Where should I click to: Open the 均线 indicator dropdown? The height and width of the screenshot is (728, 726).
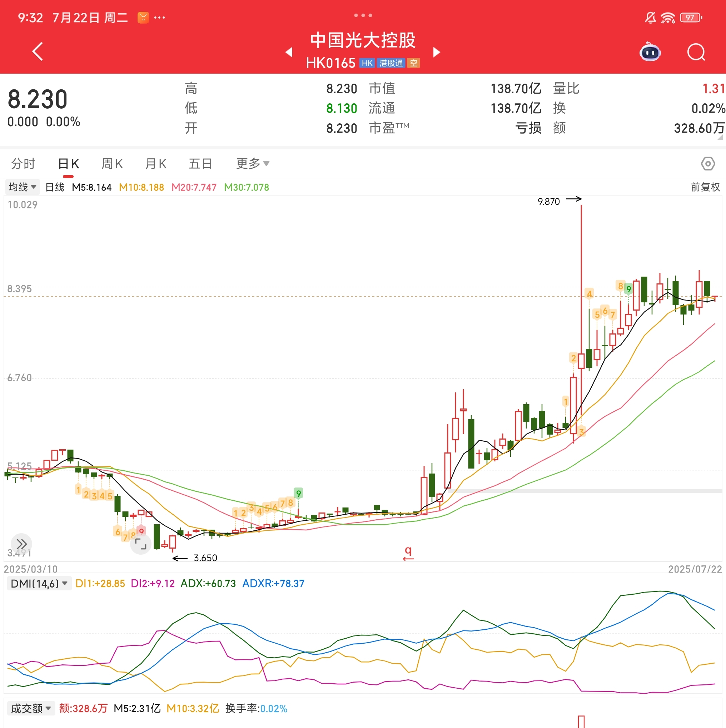[22, 187]
